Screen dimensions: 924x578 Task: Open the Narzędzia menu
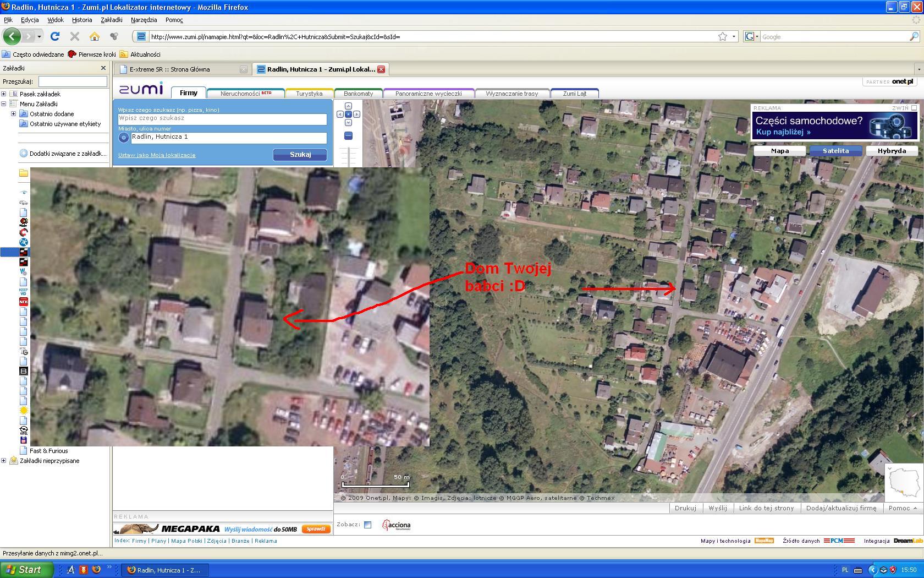144,20
